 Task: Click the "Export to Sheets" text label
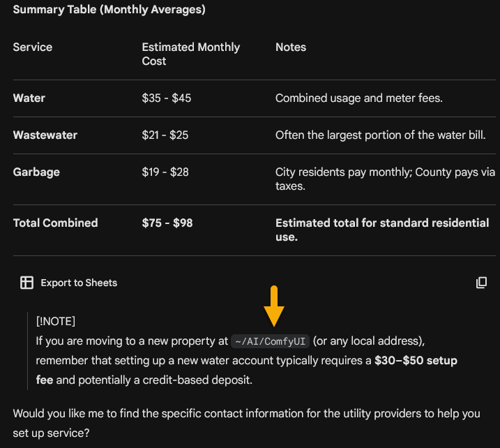[x=79, y=283]
